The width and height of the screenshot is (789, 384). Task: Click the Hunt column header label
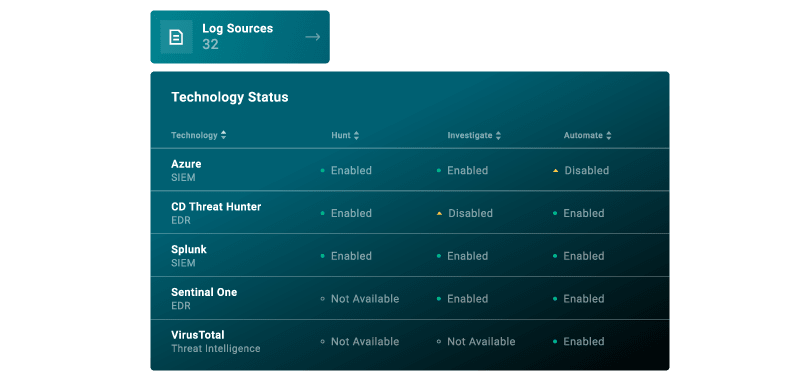coord(341,135)
